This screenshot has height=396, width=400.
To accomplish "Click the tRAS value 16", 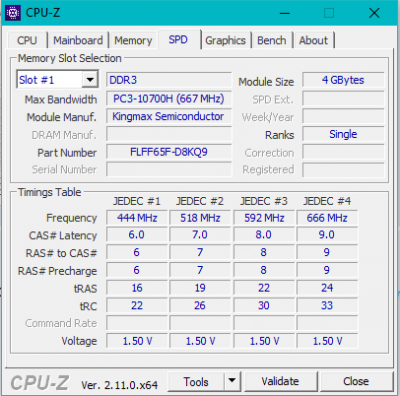I will 137,288.
